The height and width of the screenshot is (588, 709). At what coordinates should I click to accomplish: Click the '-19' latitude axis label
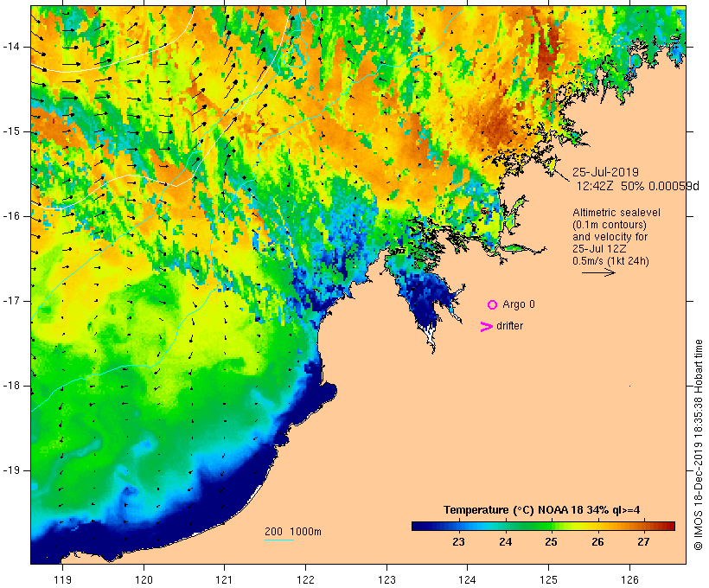click(11, 470)
